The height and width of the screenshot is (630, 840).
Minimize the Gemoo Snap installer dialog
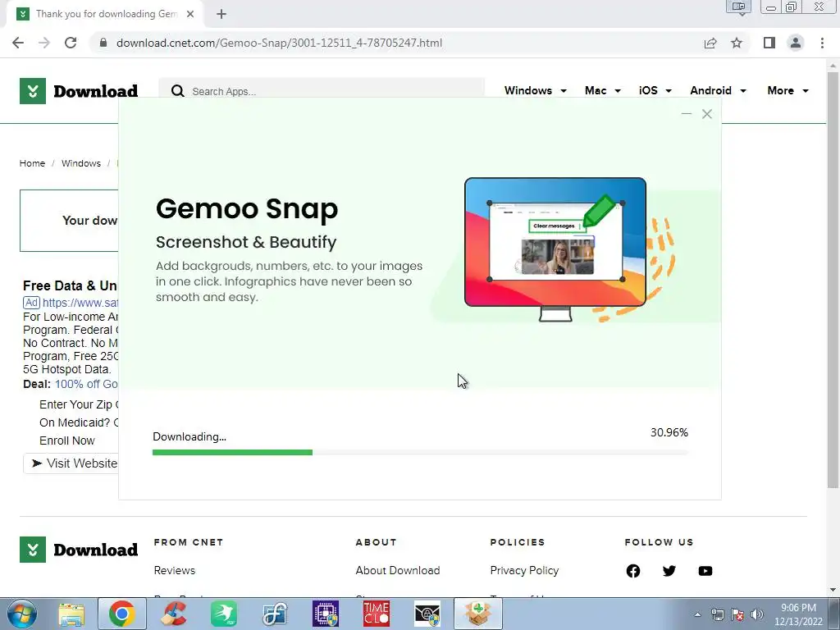[x=687, y=113]
